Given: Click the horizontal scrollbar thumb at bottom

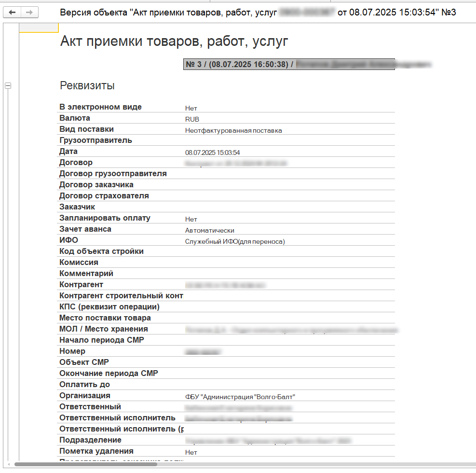Looking at the screenshot, I should 86,464.
